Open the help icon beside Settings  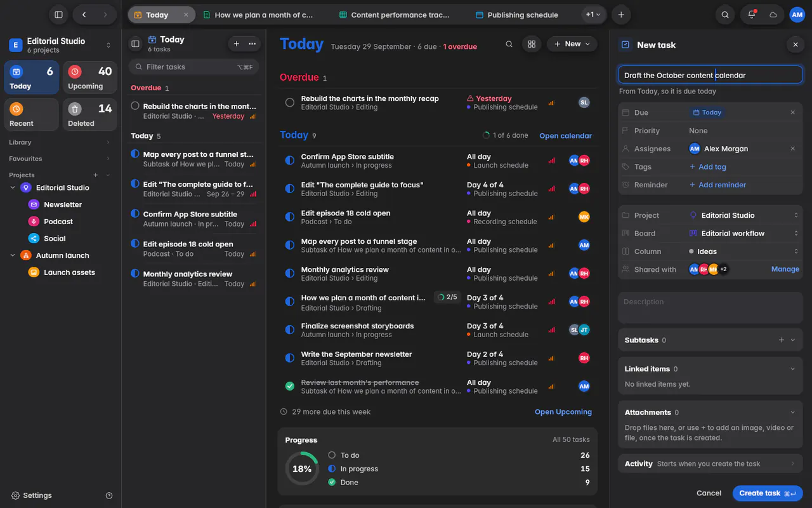click(109, 495)
